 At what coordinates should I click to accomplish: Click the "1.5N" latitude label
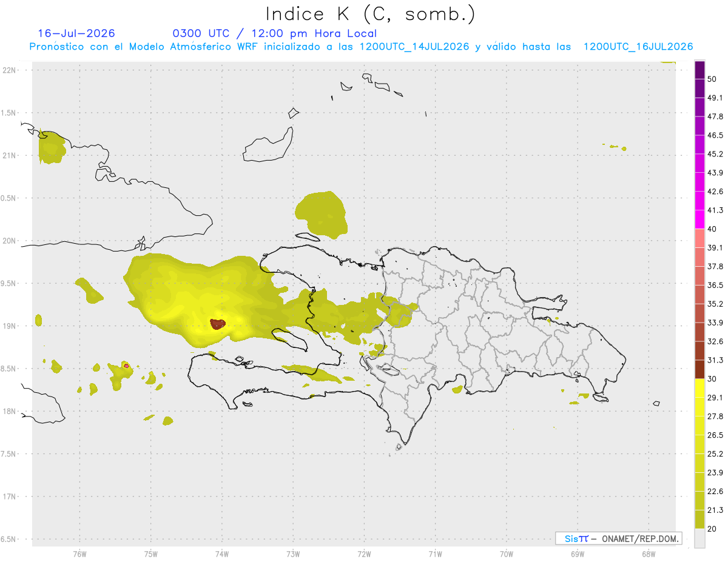[x=8, y=113]
